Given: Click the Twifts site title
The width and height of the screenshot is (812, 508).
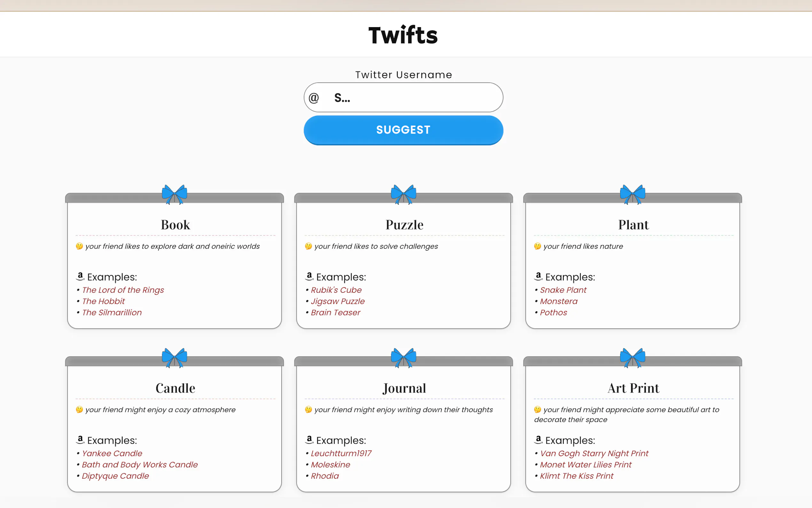Looking at the screenshot, I should click(x=403, y=35).
